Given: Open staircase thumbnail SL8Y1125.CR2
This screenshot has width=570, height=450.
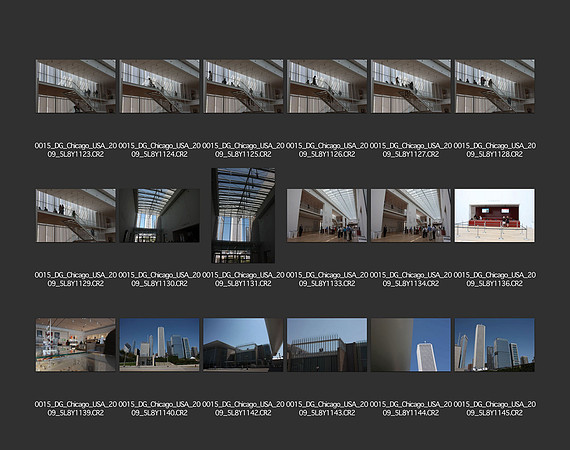Looking at the screenshot, I should click(243, 86).
